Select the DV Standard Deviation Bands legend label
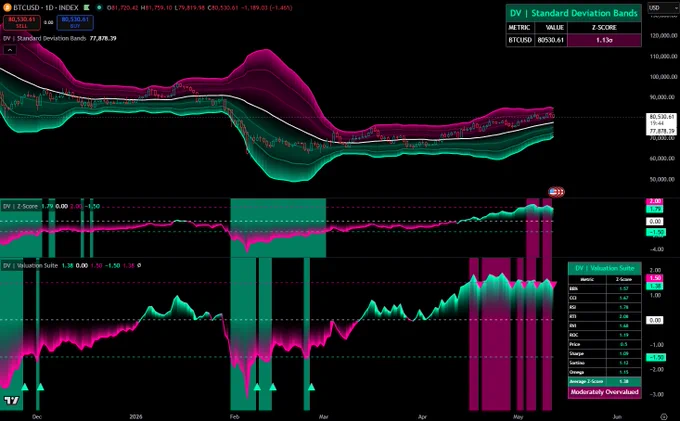680x421 pixels. tap(45, 38)
